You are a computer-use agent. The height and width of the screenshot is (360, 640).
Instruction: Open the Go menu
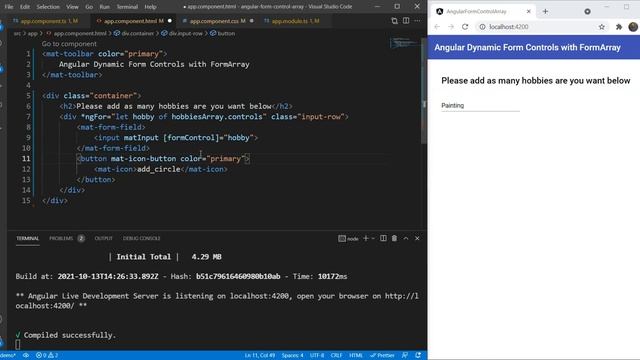pos(89,7)
